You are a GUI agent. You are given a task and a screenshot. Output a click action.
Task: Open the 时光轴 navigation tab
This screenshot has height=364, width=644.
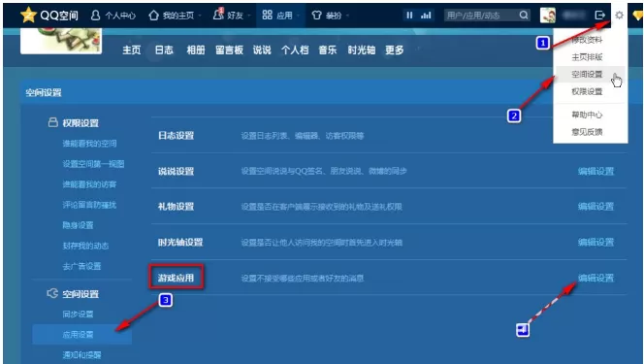coord(362,50)
